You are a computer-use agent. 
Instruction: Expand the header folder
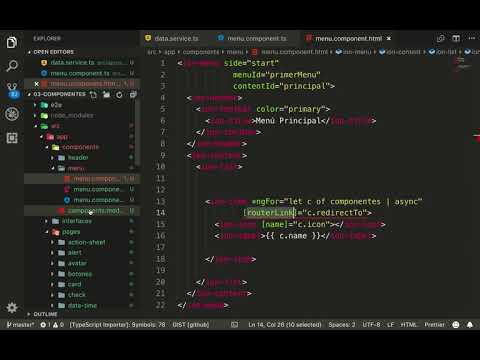(x=78, y=158)
